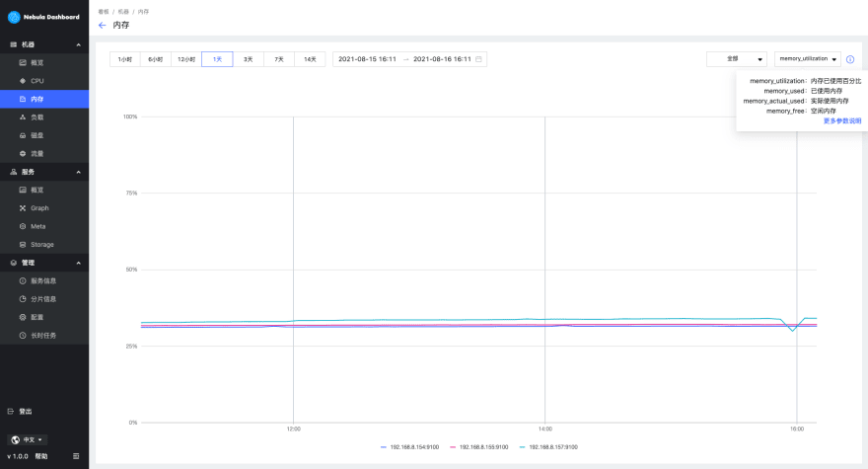Toggle the 192.168.8.157:9100 legend series

pos(548,447)
